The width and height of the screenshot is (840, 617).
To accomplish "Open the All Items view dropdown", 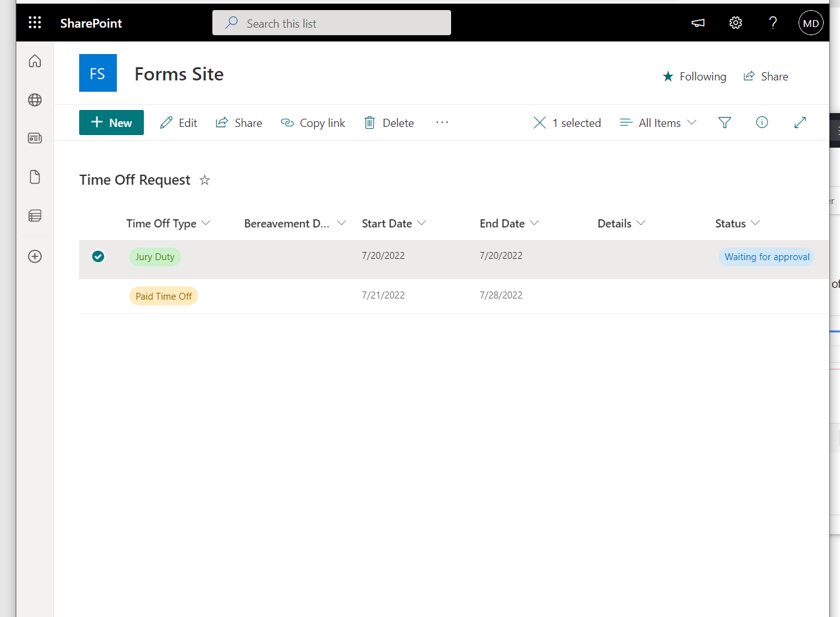I will [658, 123].
